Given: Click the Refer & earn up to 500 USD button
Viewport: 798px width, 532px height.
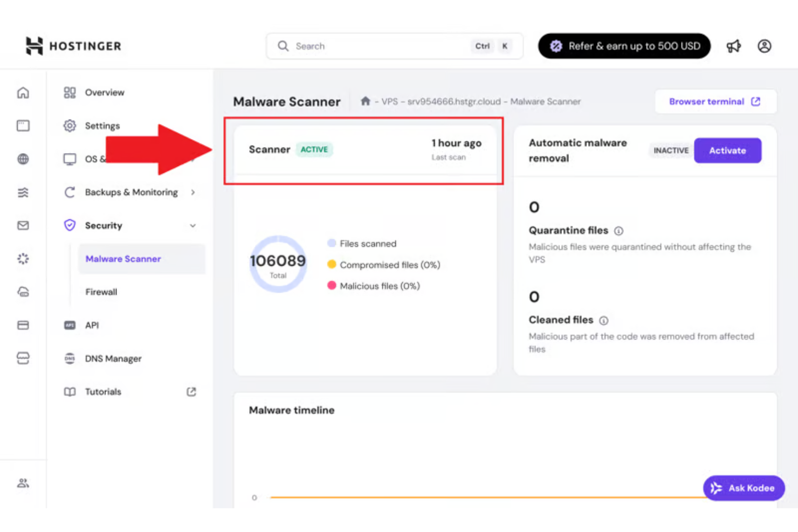Looking at the screenshot, I should coord(624,46).
